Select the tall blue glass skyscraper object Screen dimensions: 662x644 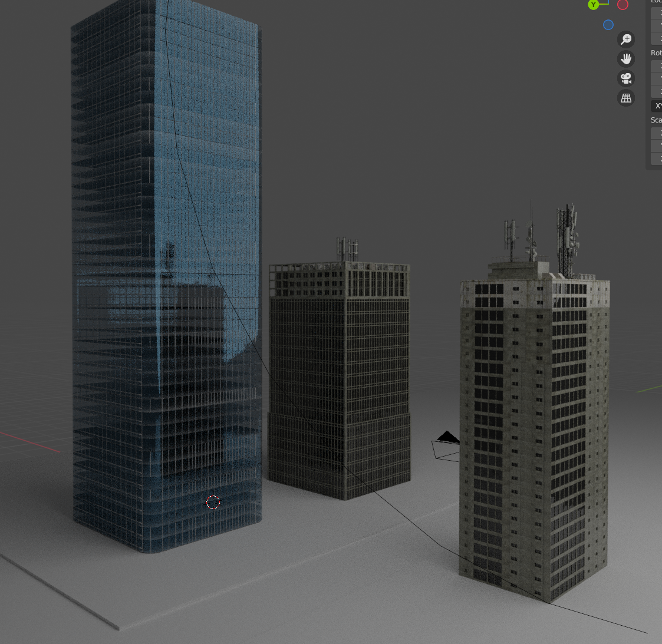click(166, 275)
